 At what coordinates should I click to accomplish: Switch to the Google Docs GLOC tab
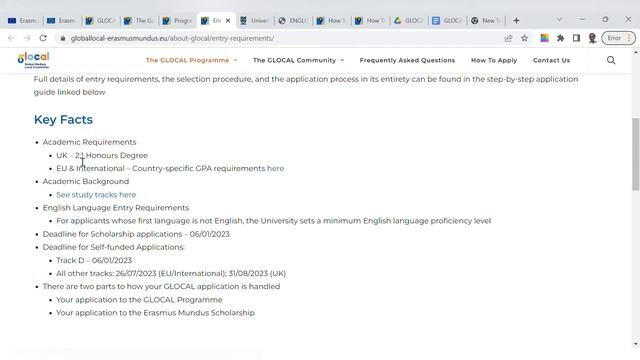click(x=447, y=20)
